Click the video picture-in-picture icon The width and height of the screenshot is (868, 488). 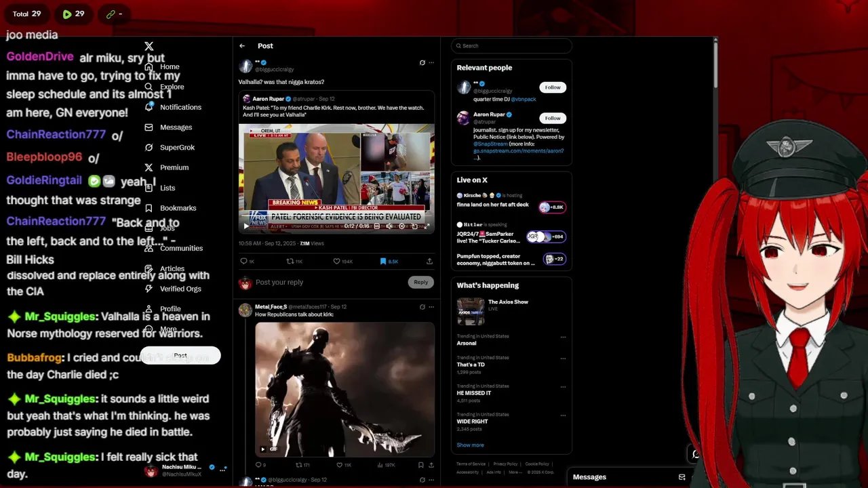click(414, 226)
